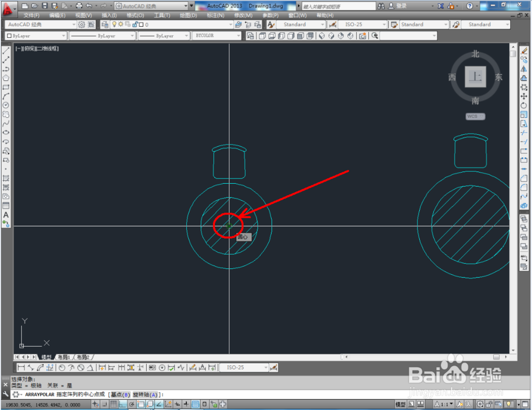Click the Mirror tool in right toolbar
532x410 pixels.
point(524,69)
